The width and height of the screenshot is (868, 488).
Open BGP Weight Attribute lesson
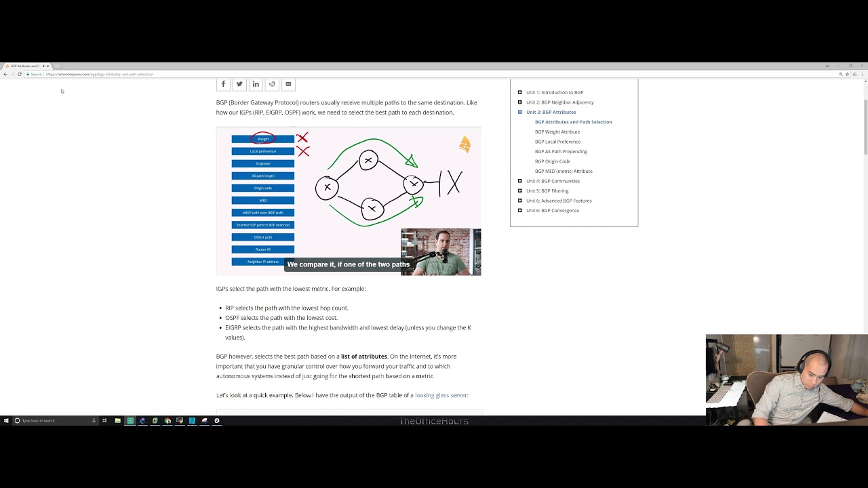[557, 131]
